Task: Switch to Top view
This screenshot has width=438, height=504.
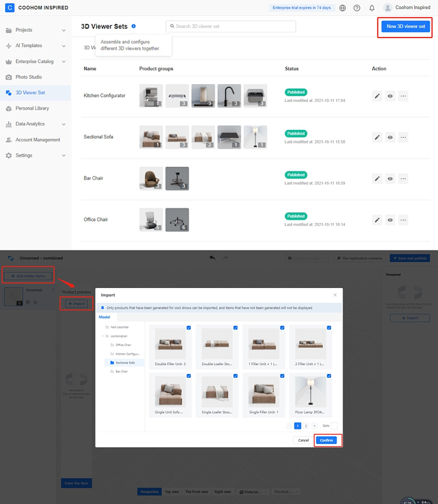Action: tap(172, 491)
